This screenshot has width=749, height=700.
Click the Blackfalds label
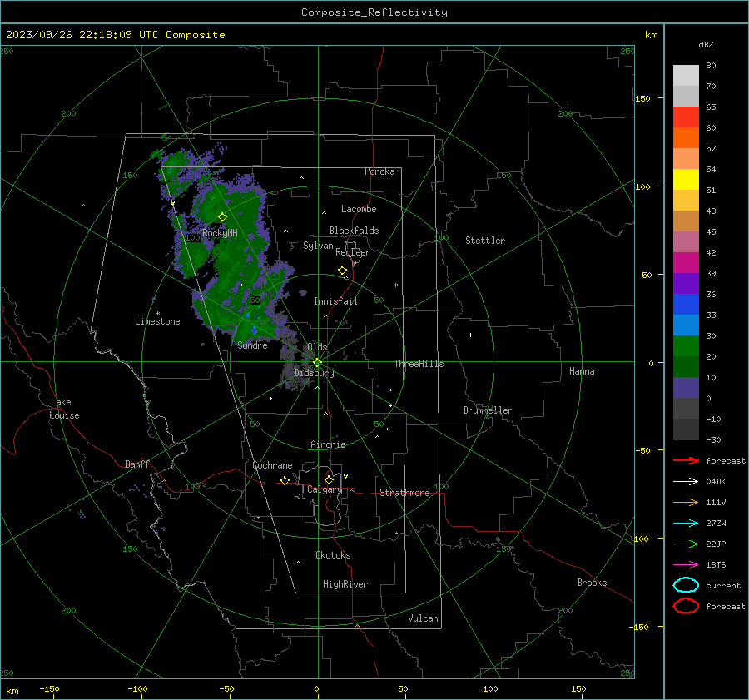click(x=354, y=231)
